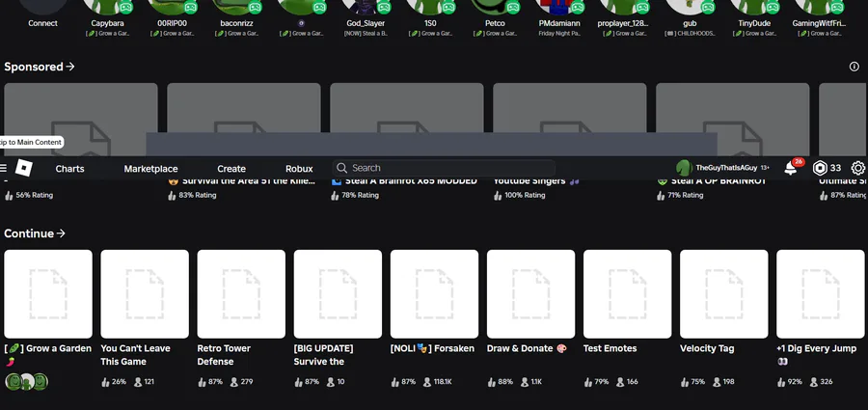Click the 78% Rating text

(360, 195)
